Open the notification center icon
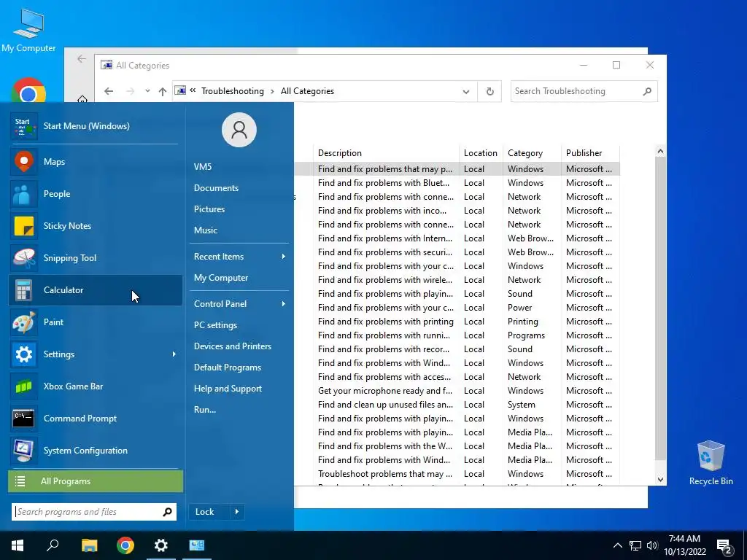747x560 pixels. (x=724, y=545)
